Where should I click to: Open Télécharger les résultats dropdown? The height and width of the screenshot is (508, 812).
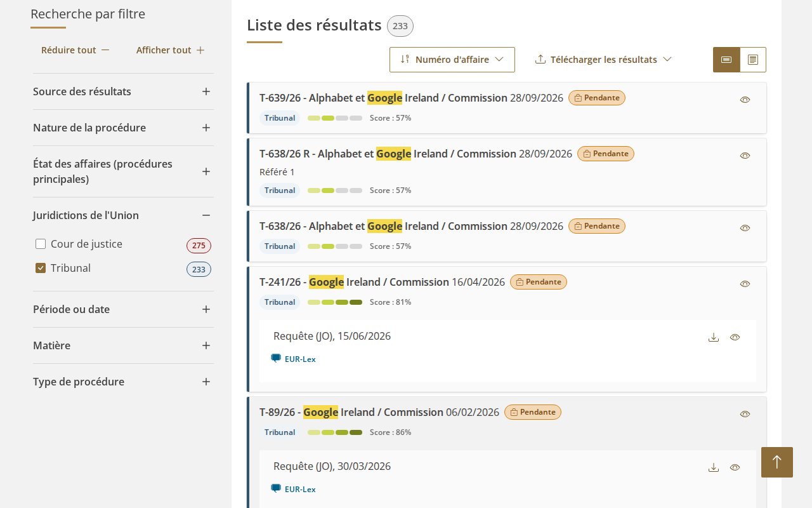click(603, 60)
